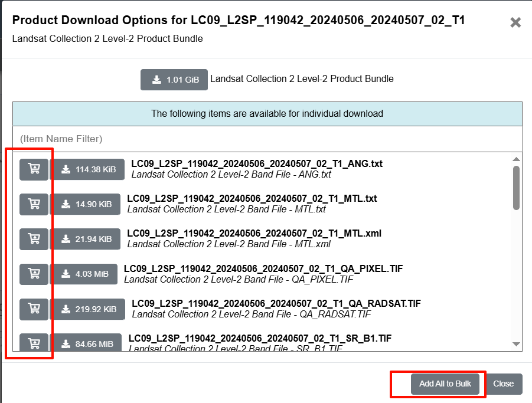Click the description 'Band File - ANG.txt'
The width and height of the screenshot is (532, 403).
click(231, 175)
